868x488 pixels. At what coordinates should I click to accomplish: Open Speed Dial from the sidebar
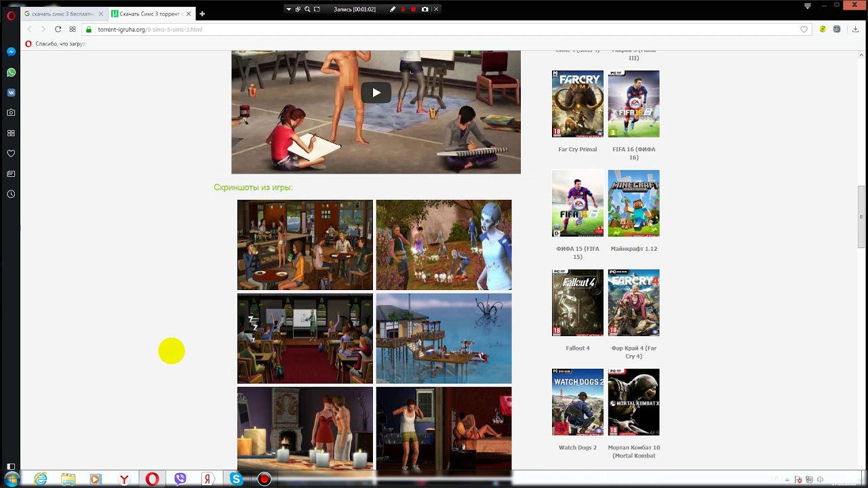tap(11, 133)
